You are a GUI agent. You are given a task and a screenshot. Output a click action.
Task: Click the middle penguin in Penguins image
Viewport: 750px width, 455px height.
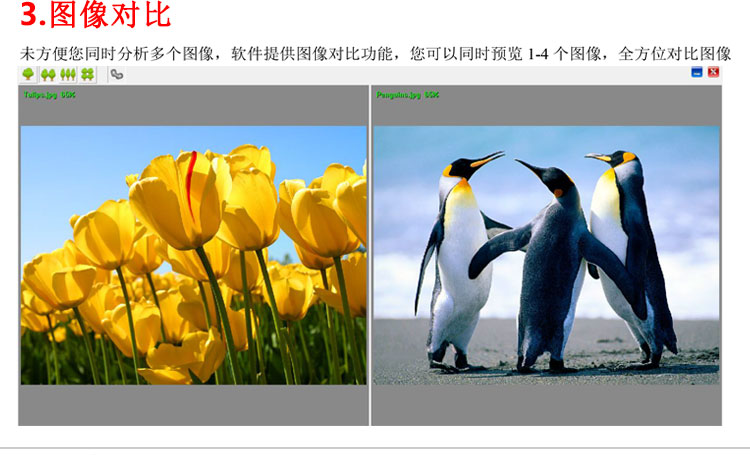545,260
